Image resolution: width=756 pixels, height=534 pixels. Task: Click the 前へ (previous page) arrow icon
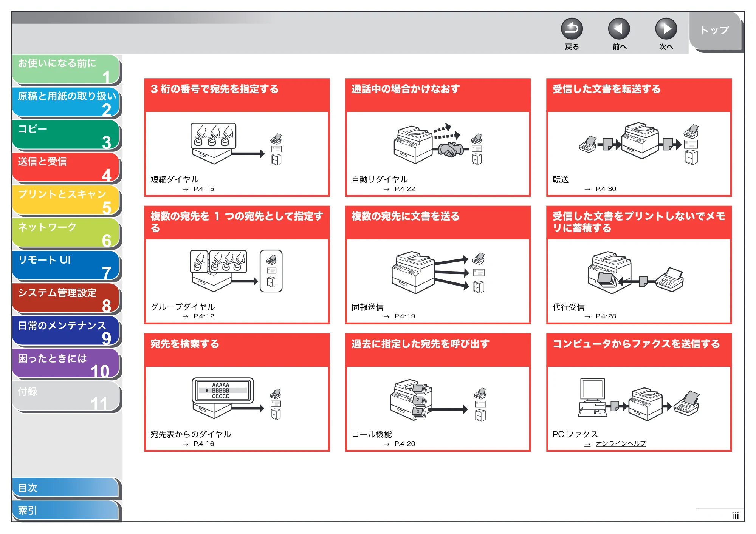(619, 29)
